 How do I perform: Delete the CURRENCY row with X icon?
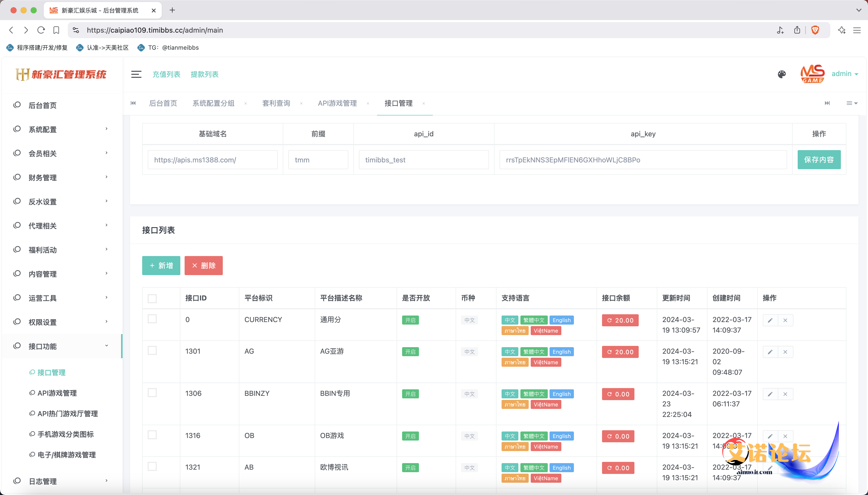(785, 320)
